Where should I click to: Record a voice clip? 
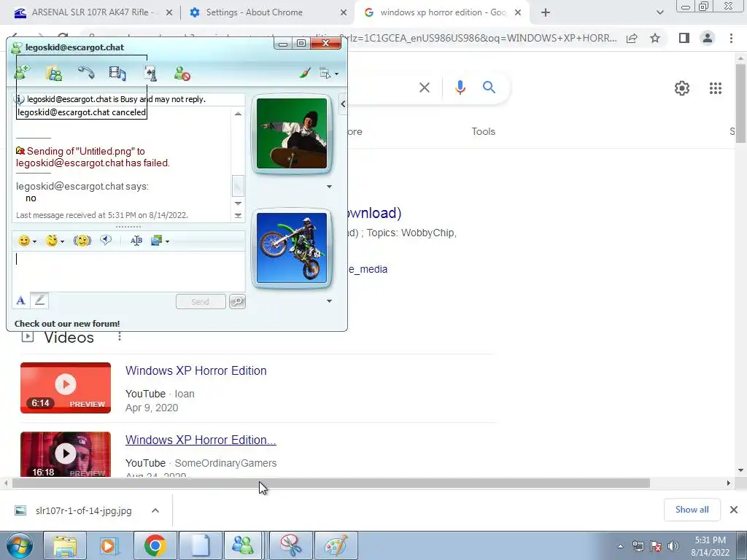tap(106, 241)
